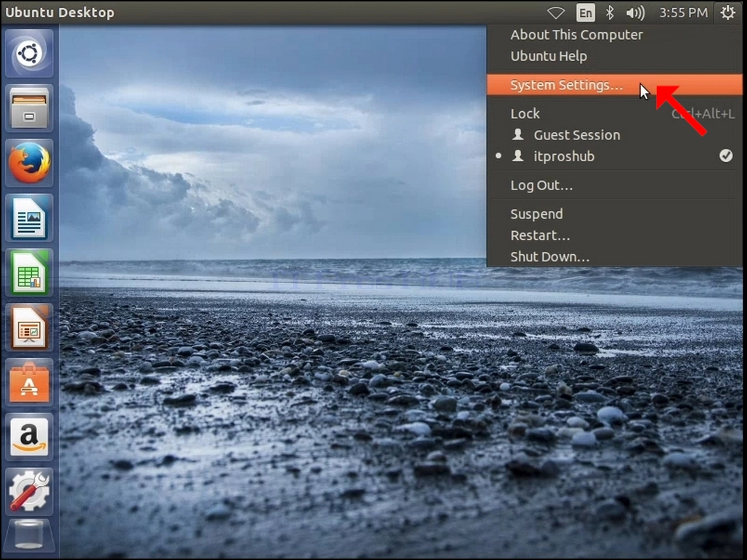Choose Restart… from session menu
The image size is (747, 560).
click(x=615, y=235)
